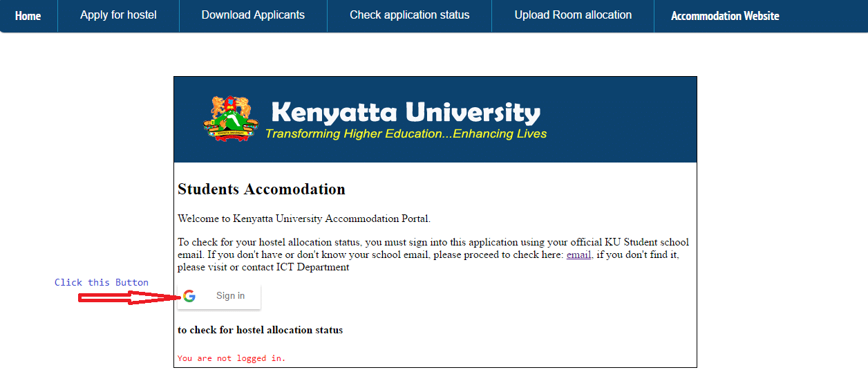The image size is (868, 370).
Task: Open the Home menu item
Action: (x=28, y=16)
